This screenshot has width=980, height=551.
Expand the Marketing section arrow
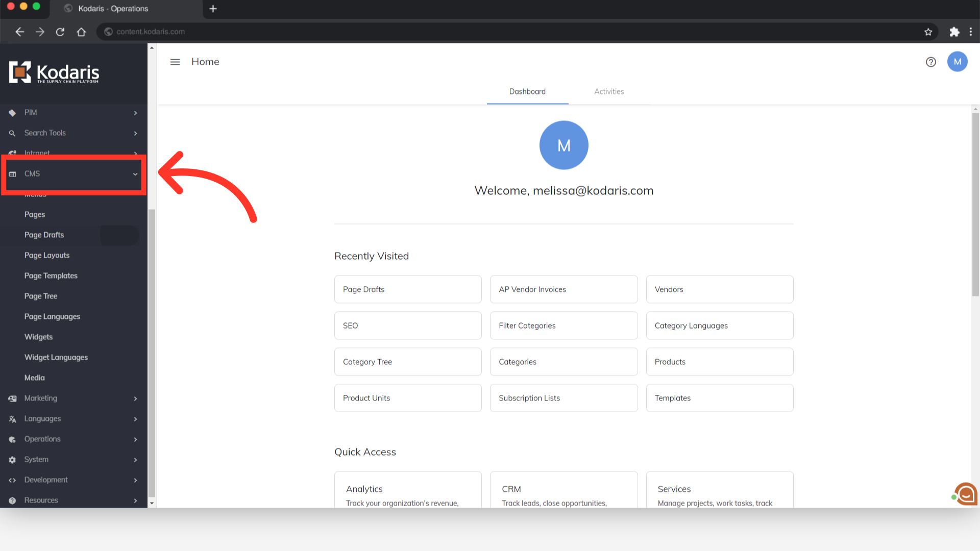[x=135, y=398]
